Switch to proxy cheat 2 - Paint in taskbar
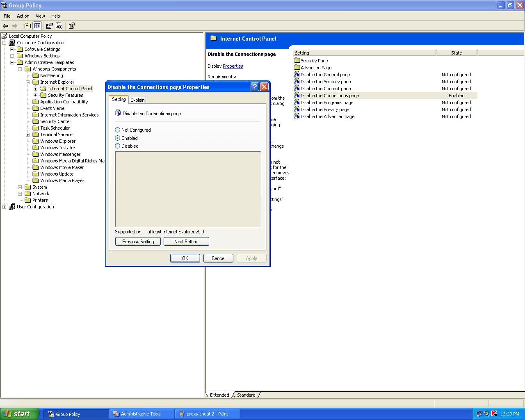Screen dimensions: 525x420 (x=208, y=414)
